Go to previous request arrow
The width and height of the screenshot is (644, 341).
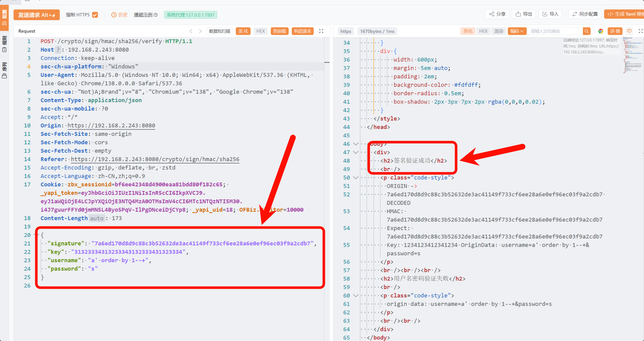[x=191, y=31]
